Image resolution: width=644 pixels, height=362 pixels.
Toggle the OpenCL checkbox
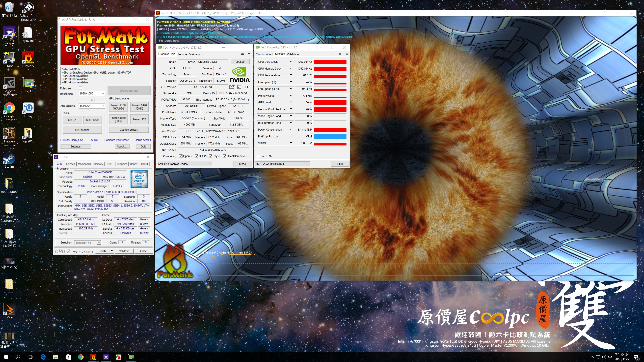[x=180, y=156]
